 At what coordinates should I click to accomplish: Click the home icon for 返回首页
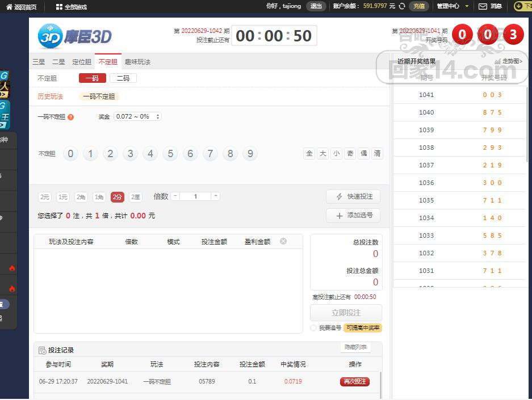(x=9, y=7)
